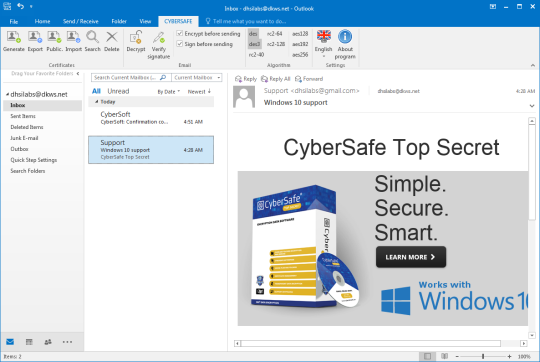The image size is (540, 362).
Task: Show All messages filter
Action: [x=96, y=91]
